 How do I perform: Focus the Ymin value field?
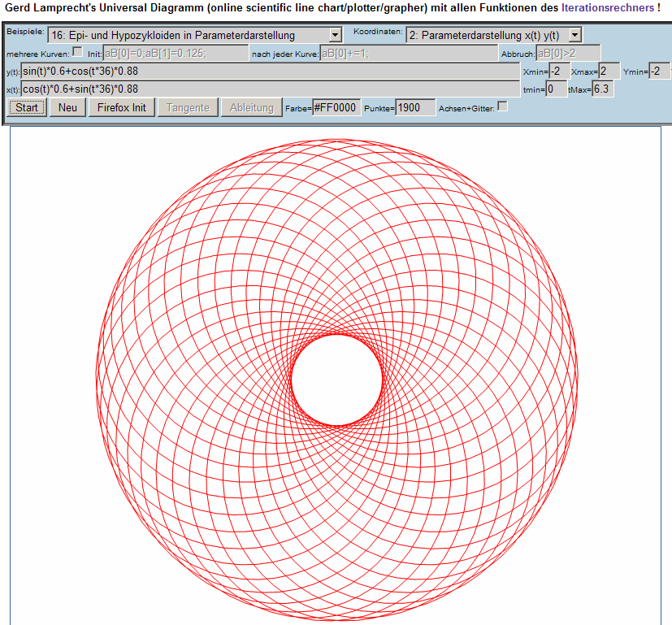[660, 72]
